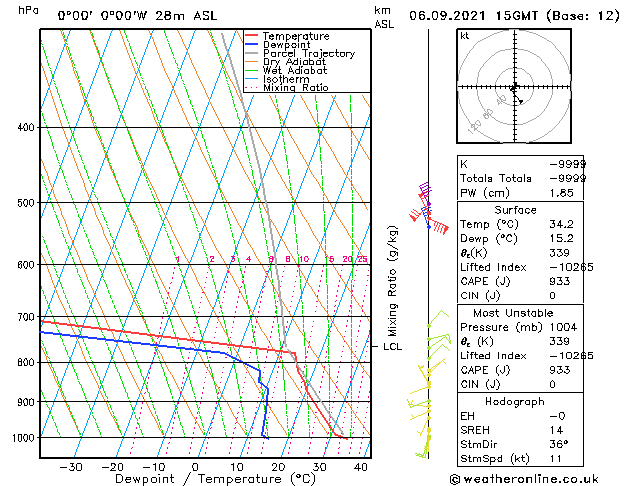Click the gray Parcel Trajectory legend line
The width and height of the screenshot is (629, 486).
(x=251, y=53)
